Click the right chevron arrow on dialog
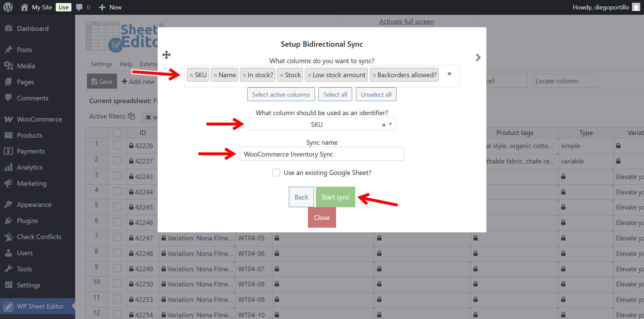Image resolution: width=644 pixels, height=319 pixels. pos(478,57)
